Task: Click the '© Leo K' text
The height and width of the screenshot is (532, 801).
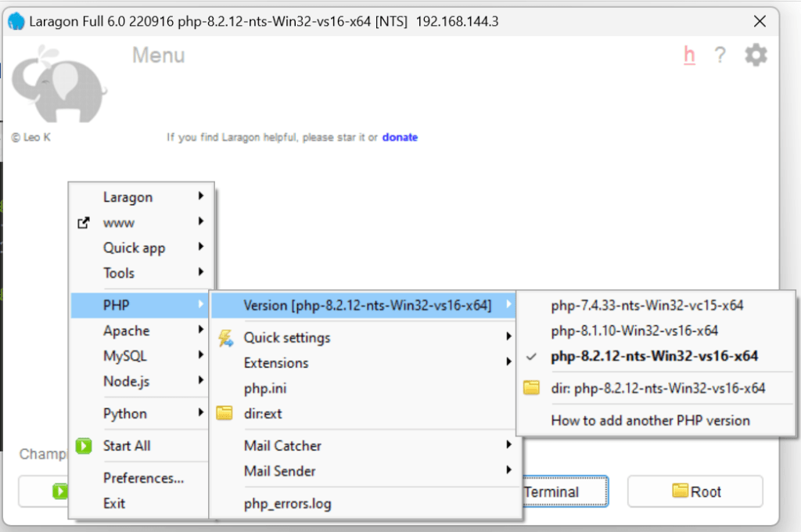Action: 31,137
